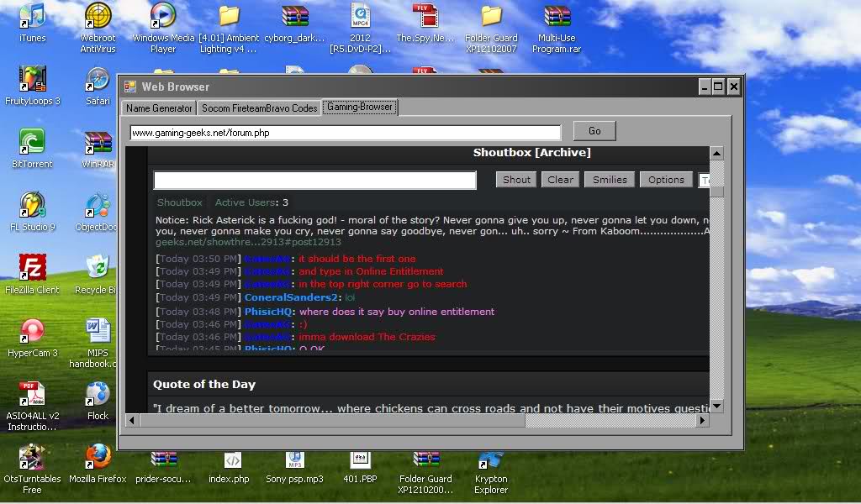Select the MIPS handbook Word document
This screenshot has width=861, height=504.
coord(94,343)
